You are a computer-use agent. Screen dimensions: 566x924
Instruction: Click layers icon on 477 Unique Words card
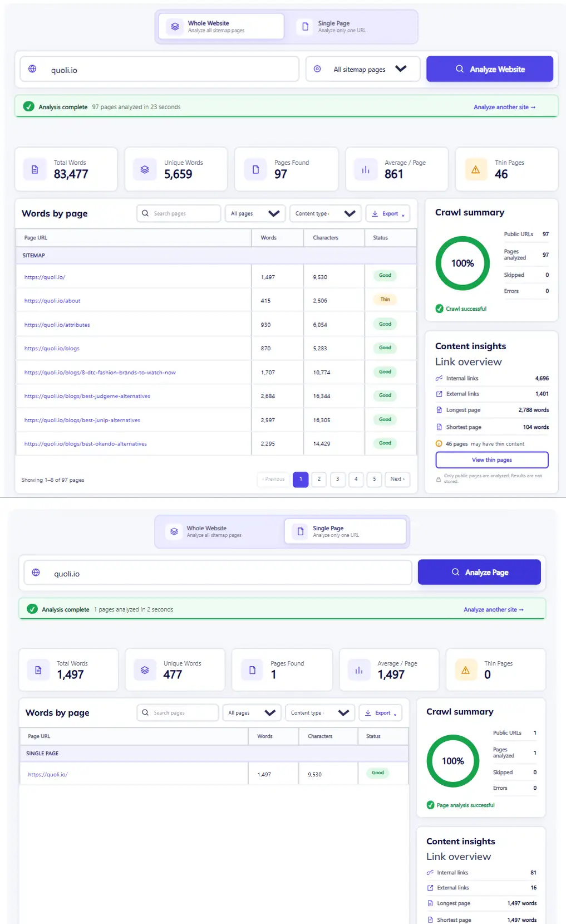tap(145, 670)
